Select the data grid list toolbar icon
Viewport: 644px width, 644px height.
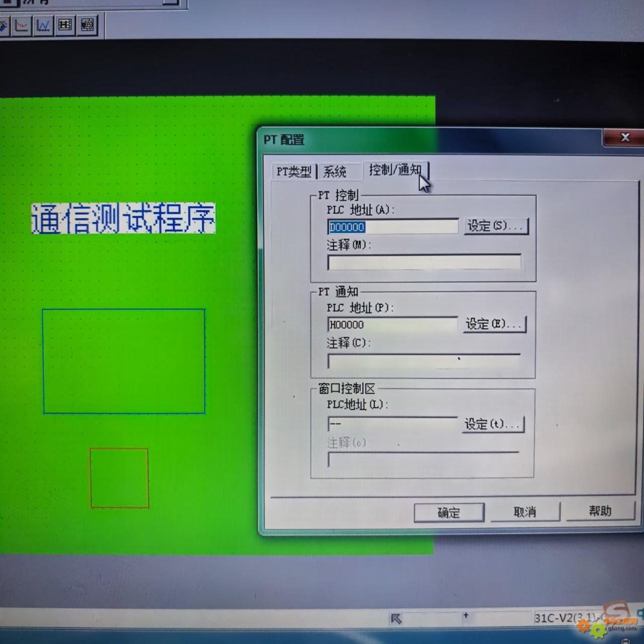(88, 25)
